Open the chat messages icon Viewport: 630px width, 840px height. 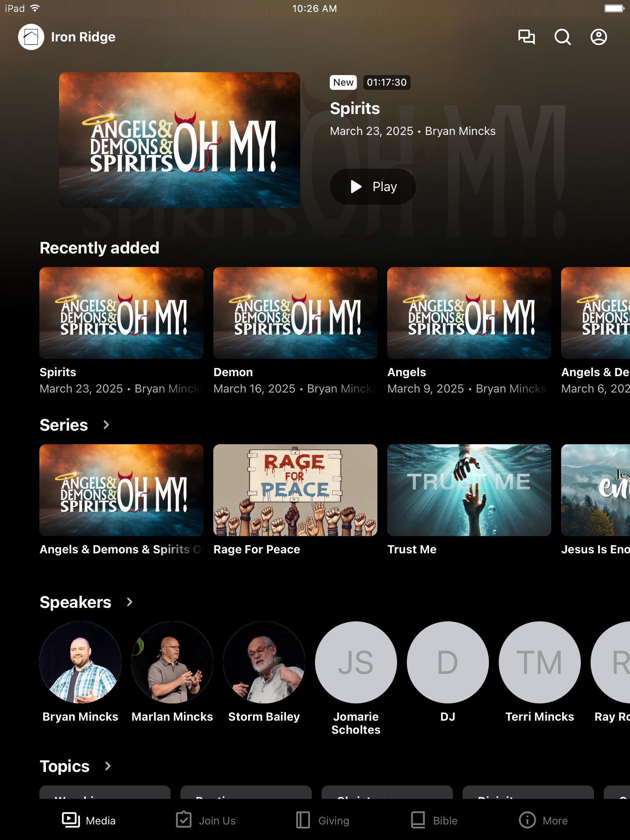click(526, 37)
